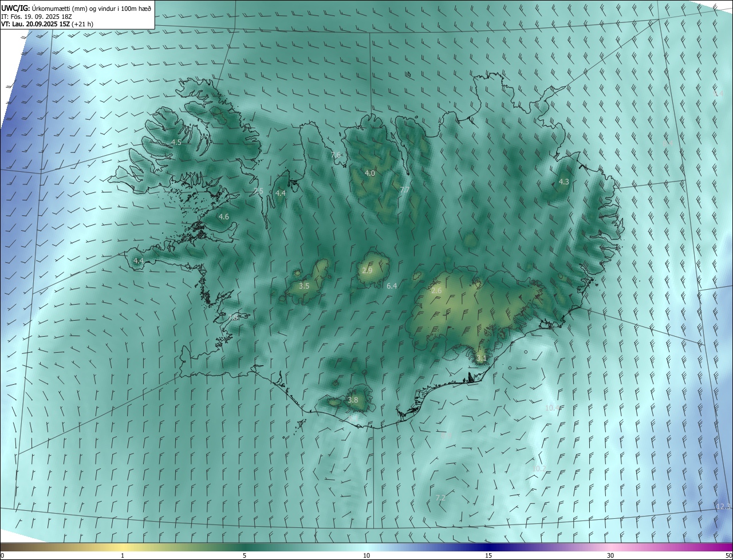Click the 4.0 value label
The width and height of the screenshot is (733, 560).
pos(370,173)
